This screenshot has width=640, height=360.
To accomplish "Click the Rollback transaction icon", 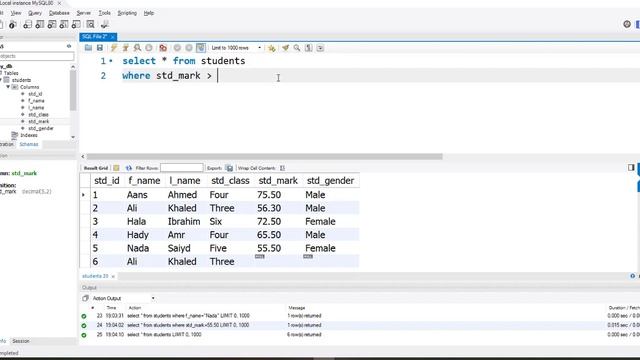I will (x=189, y=48).
